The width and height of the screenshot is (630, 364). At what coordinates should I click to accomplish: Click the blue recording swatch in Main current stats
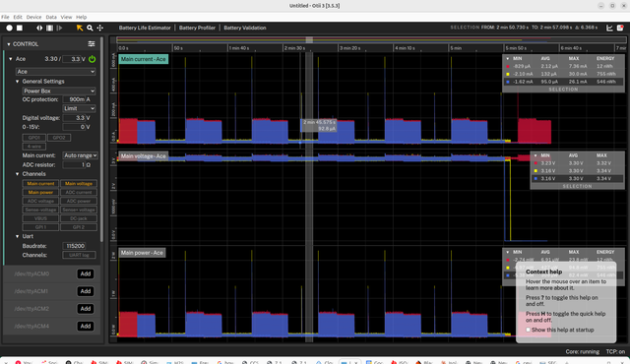508,82
